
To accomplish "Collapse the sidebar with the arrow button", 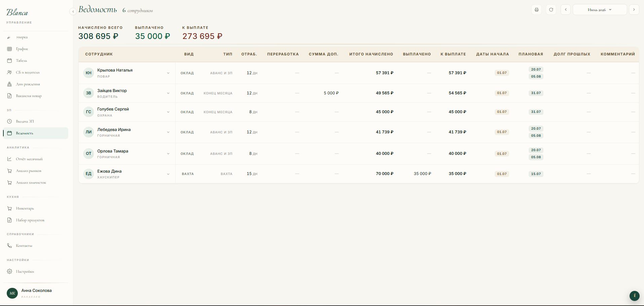I will pyautogui.click(x=73, y=11).
